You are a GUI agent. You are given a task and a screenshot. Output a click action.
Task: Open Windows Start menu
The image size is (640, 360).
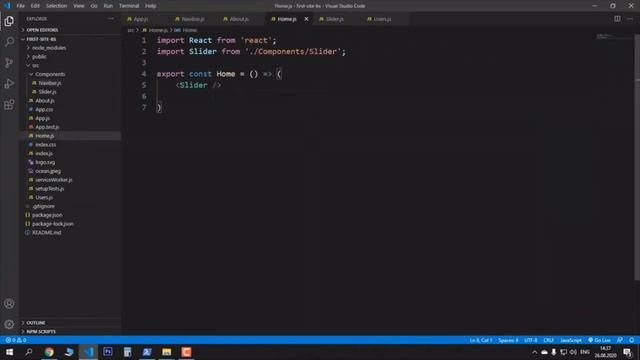point(9,352)
